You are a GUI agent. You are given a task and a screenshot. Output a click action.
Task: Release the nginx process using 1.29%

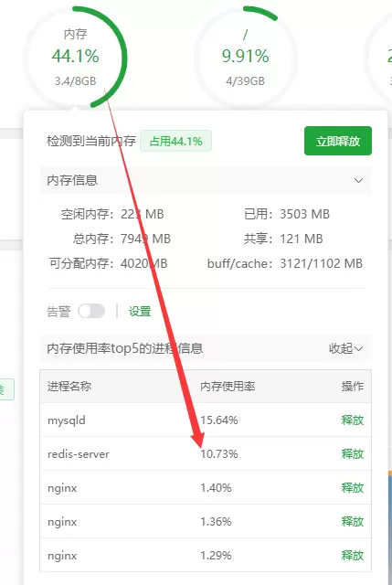(353, 555)
